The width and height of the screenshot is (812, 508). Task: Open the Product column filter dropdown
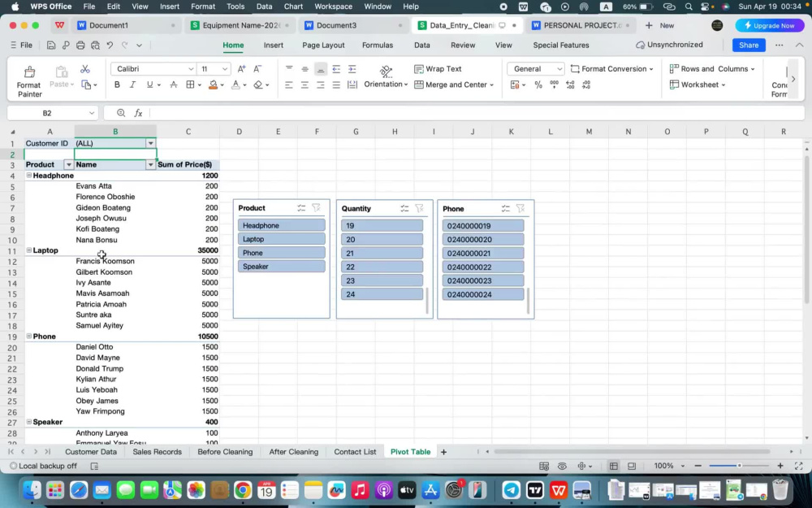pyautogui.click(x=68, y=165)
